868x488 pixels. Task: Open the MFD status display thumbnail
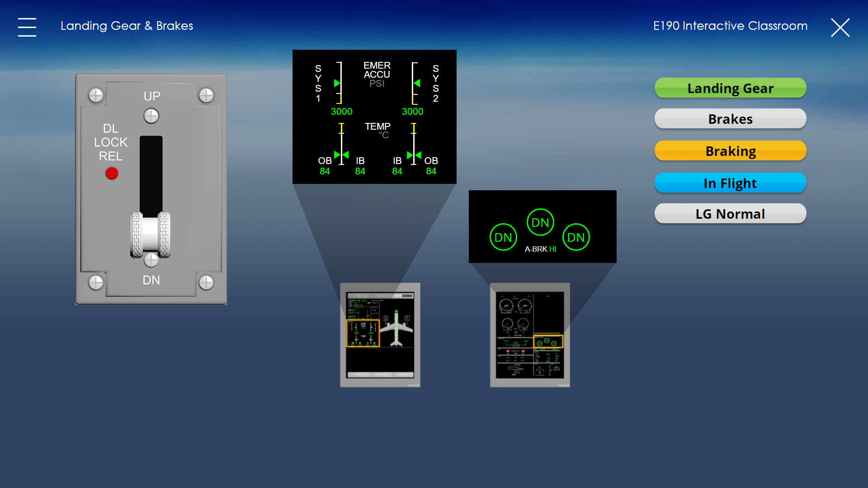coord(380,335)
